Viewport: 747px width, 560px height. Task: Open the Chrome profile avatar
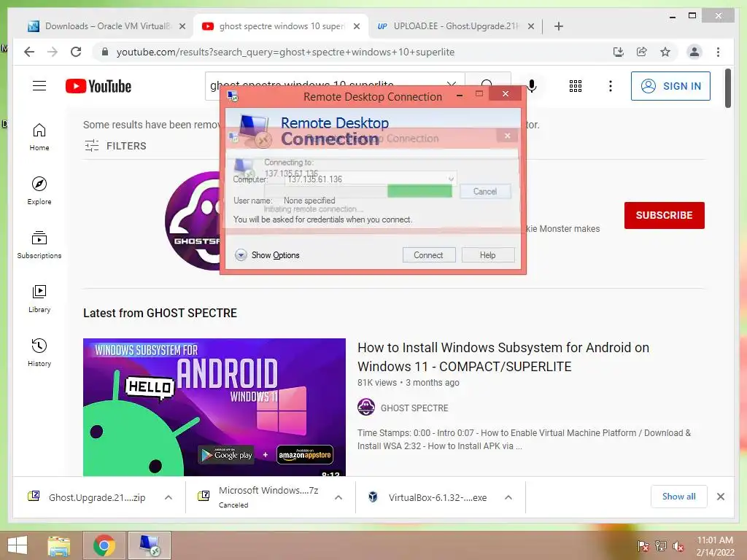tap(694, 52)
